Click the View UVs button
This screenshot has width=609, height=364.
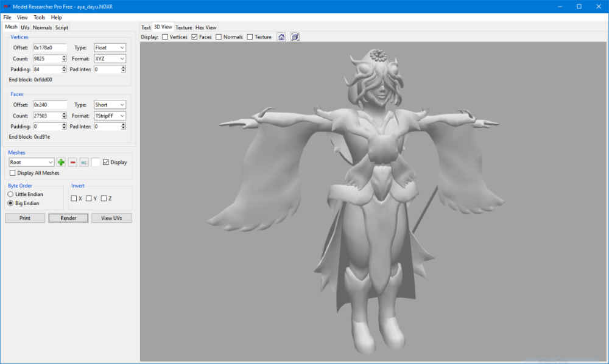click(x=111, y=218)
